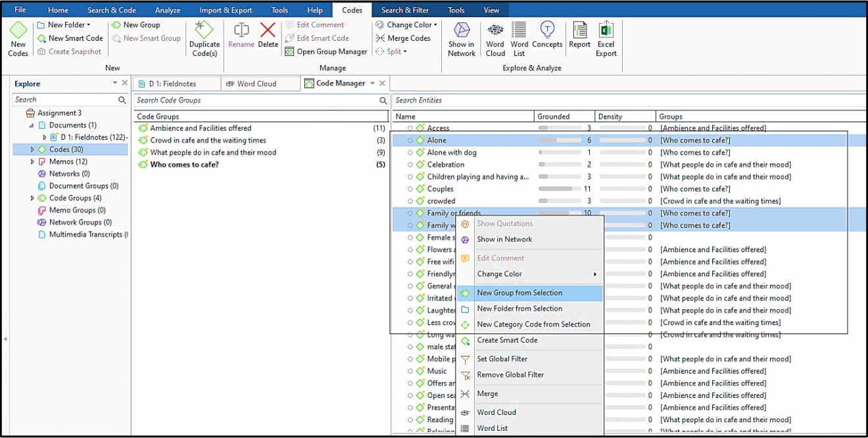Toggle the selection circle beside Couples
Viewport: 868px width, 438px height.
pyautogui.click(x=409, y=189)
